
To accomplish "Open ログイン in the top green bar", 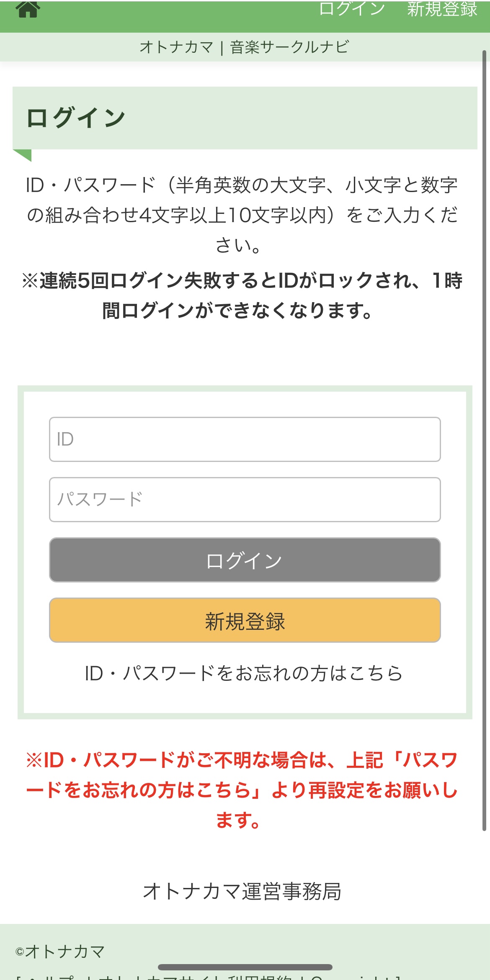I will click(352, 8).
